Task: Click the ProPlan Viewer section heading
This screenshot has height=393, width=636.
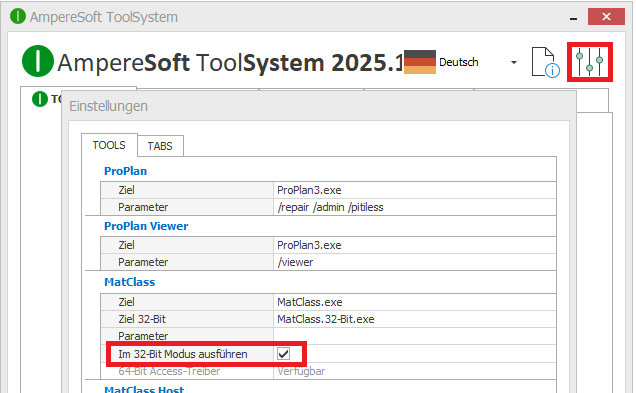Action: (146, 226)
